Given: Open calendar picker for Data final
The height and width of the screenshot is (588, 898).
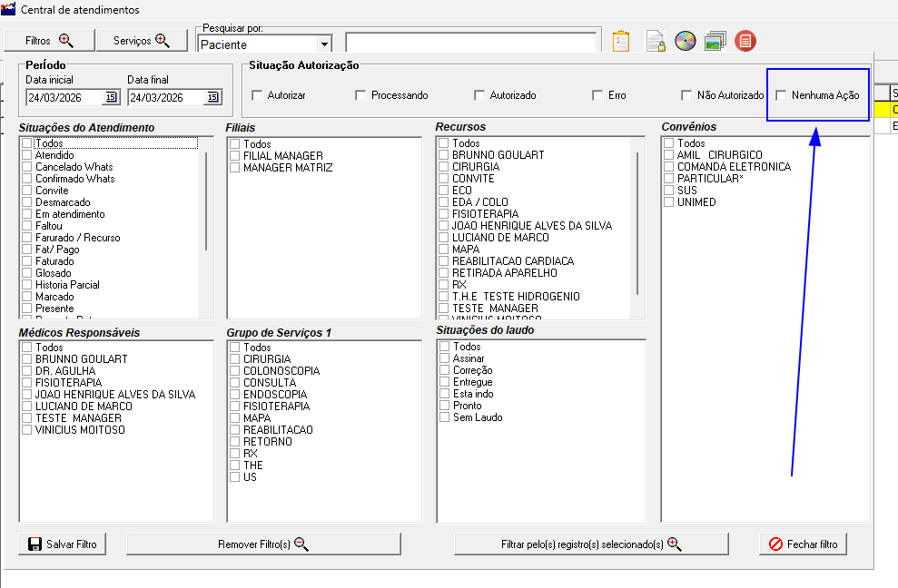Looking at the screenshot, I should click(x=212, y=97).
